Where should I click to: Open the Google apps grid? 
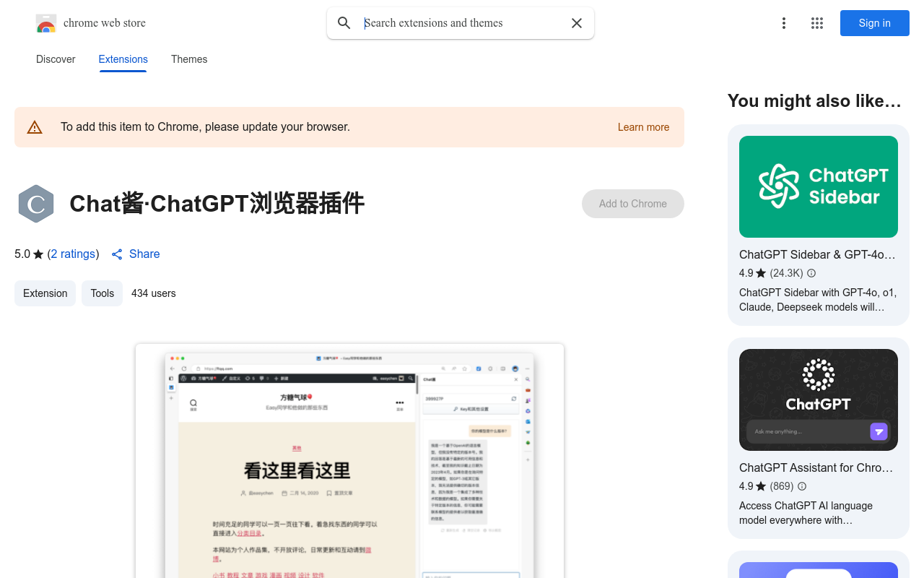point(817,23)
